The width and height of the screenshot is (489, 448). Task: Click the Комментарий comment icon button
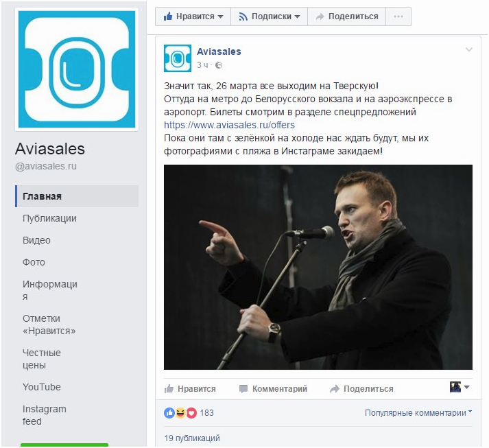(273, 389)
